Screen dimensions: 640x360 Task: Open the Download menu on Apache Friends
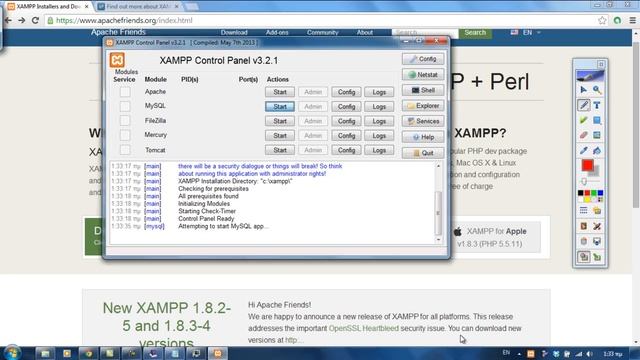point(234,33)
